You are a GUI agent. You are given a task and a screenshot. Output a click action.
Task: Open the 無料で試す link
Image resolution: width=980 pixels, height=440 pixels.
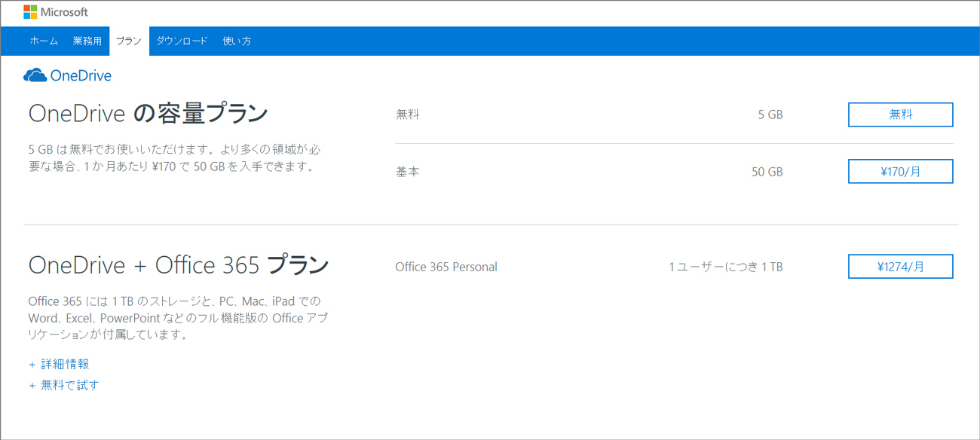pos(64,385)
